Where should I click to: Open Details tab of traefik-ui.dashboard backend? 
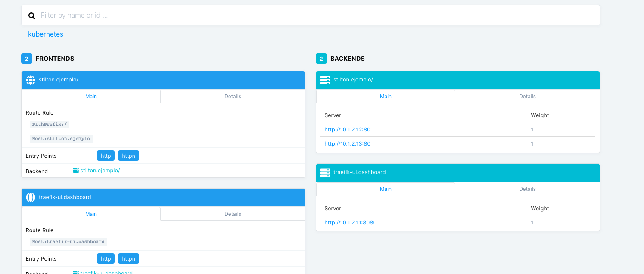(527, 189)
